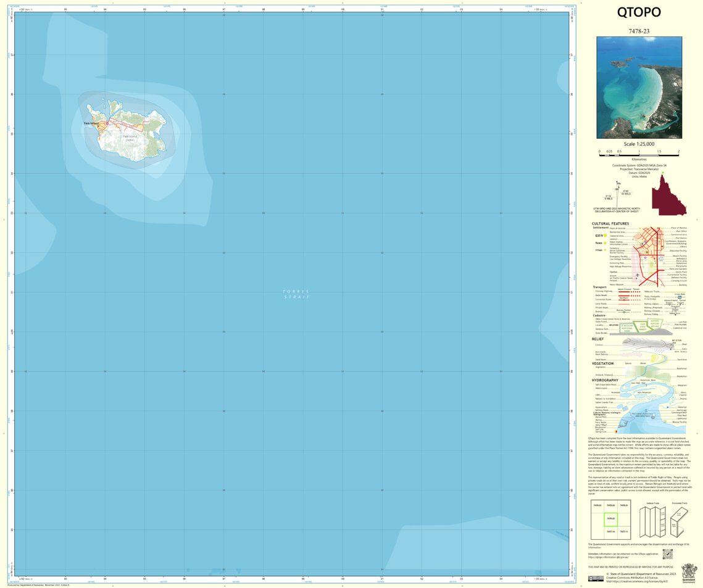Screen dimensions: 703x588
Task: Select the Queensland Government coat of arms
Action: 688,573
